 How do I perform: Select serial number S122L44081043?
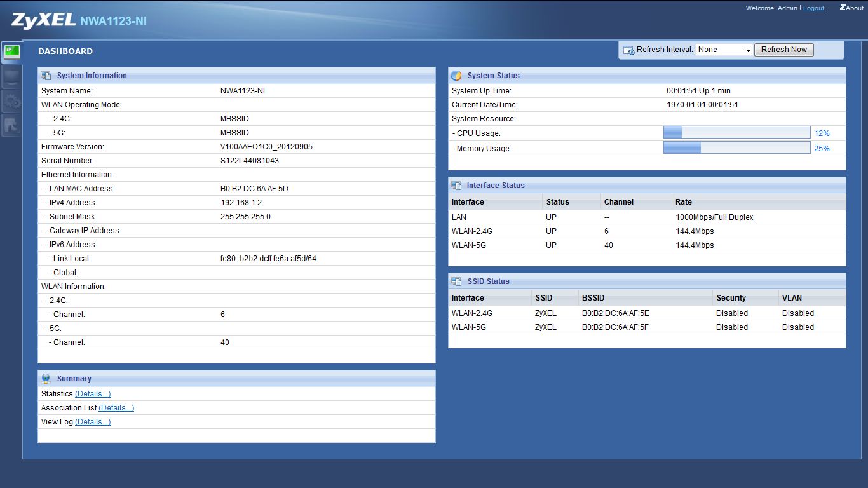(250, 161)
